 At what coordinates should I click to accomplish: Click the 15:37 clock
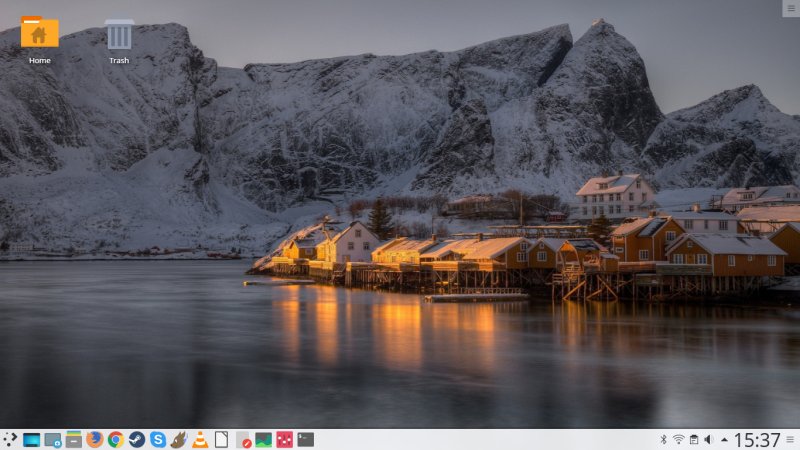pos(757,440)
